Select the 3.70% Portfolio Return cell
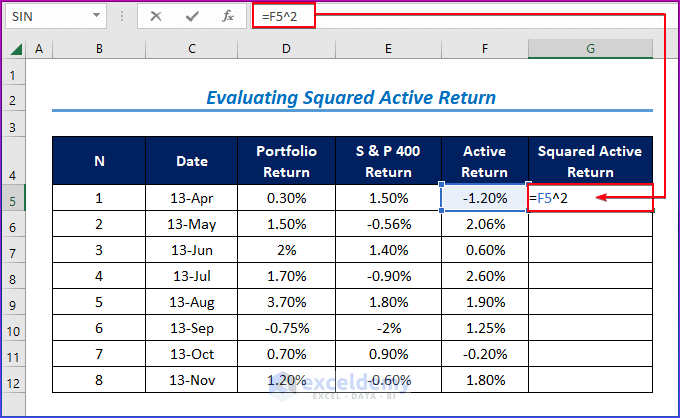This screenshot has height=418, width=680. (286, 302)
